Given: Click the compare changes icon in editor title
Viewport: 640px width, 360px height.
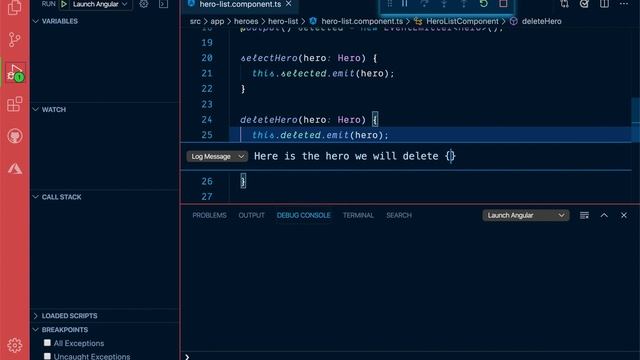Looking at the screenshot, I should coord(564,4).
